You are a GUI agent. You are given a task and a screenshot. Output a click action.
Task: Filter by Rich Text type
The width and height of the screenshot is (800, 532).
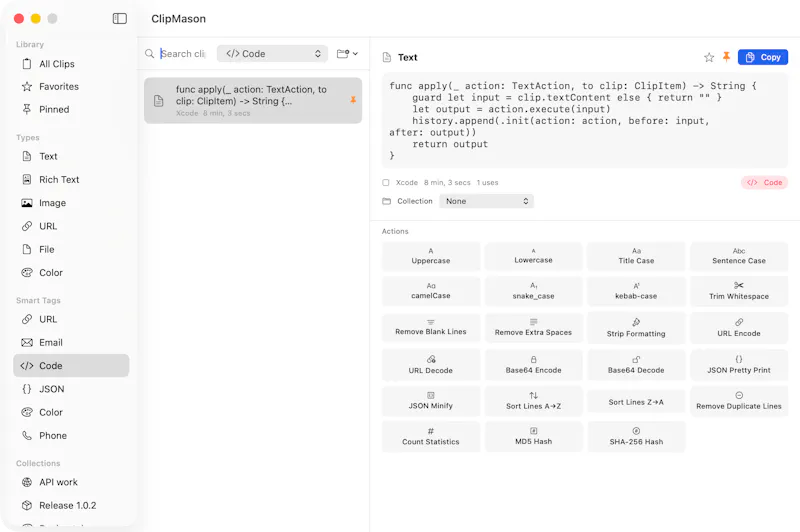click(71, 180)
